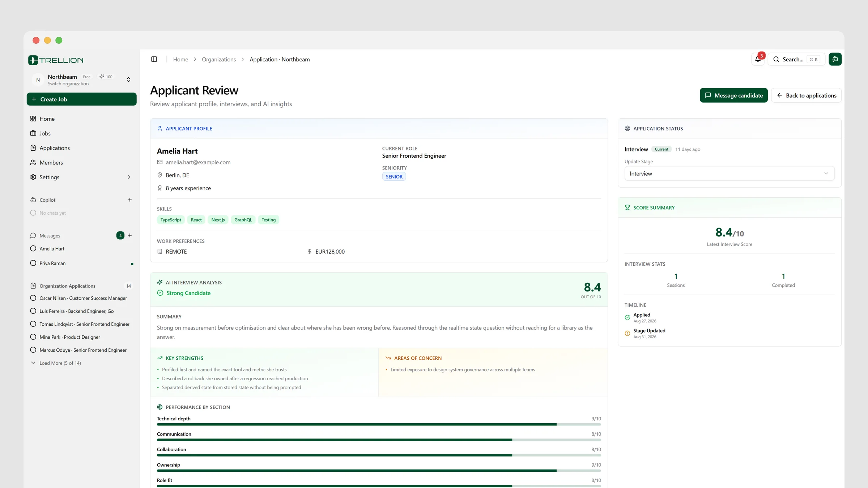The height and width of the screenshot is (488, 868).
Task: Click the Applicant Profile person icon
Action: click(160, 128)
